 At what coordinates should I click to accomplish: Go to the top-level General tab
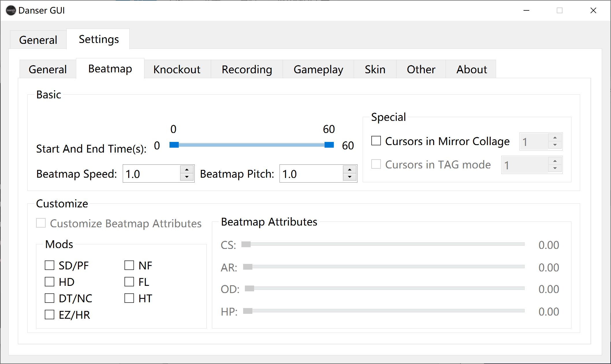pyautogui.click(x=38, y=40)
